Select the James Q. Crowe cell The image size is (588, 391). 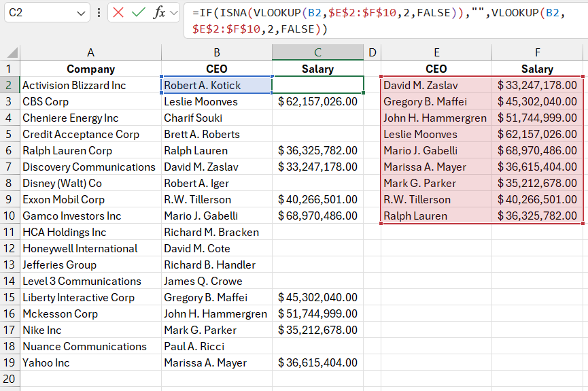217,281
